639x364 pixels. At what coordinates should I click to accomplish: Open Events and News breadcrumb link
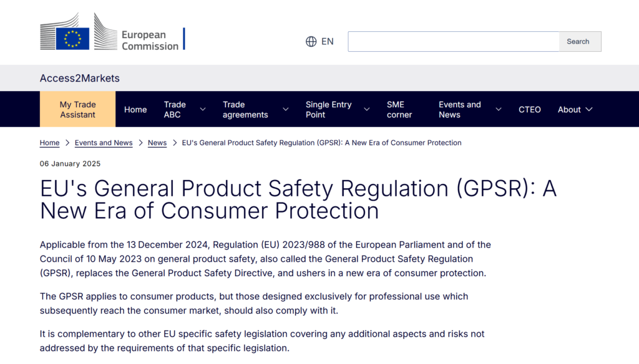pos(104,143)
